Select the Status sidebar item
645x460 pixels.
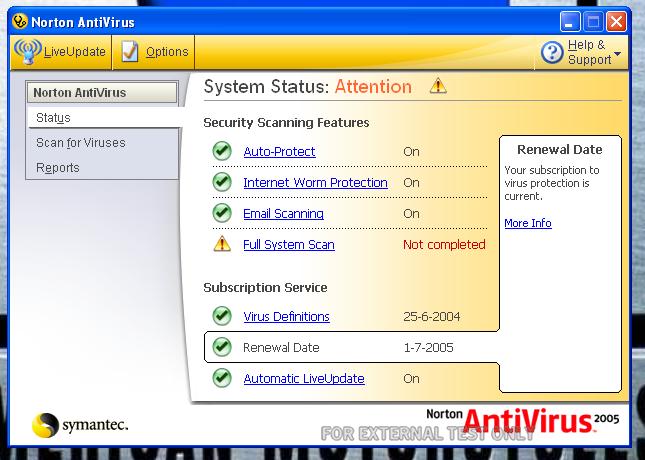coord(103,118)
